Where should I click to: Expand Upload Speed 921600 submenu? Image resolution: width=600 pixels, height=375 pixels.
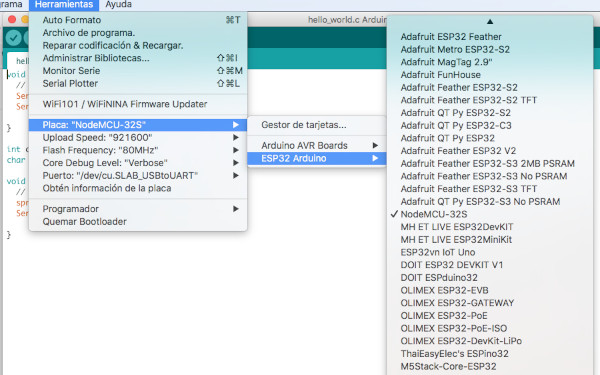pyautogui.click(x=138, y=137)
